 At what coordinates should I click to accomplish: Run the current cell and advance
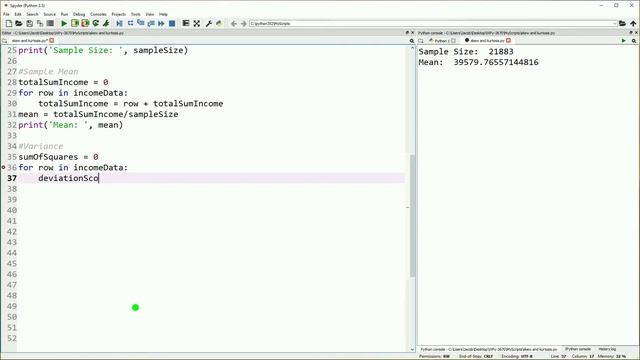(x=85, y=24)
